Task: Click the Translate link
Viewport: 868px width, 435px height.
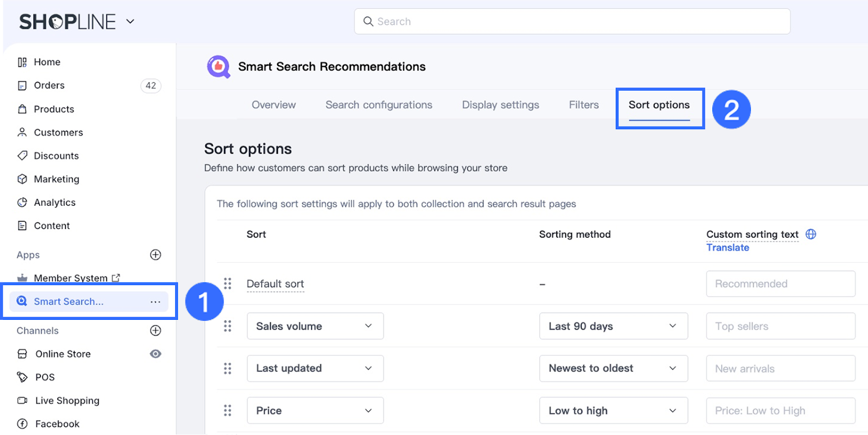Action: 727,248
